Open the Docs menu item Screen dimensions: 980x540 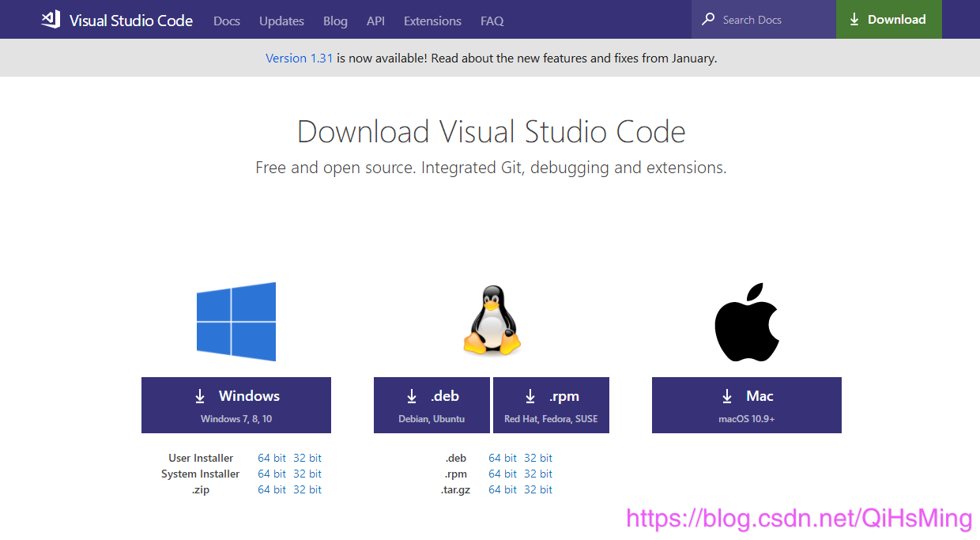tap(227, 21)
